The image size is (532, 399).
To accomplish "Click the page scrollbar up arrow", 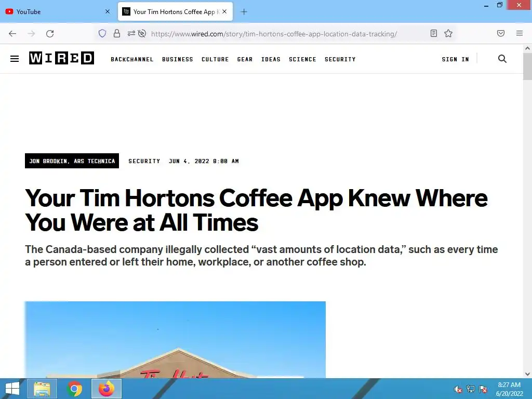I will 527,48.
